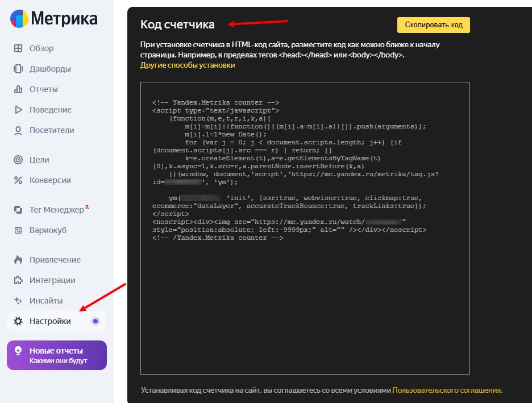This screenshot has width=532, height=403.
Task: Click the Инсайты lightbulb icon
Action: [18, 301]
